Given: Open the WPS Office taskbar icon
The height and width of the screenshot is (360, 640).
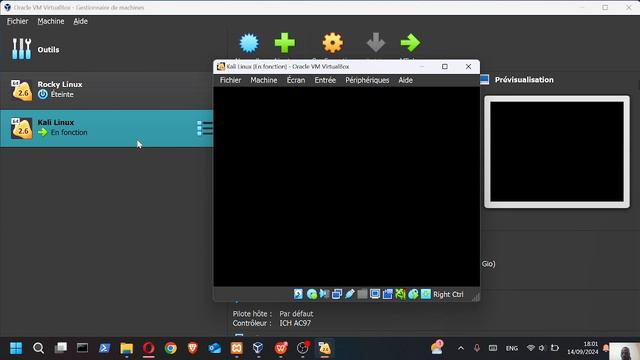Looking at the screenshot, I should 281,348.
